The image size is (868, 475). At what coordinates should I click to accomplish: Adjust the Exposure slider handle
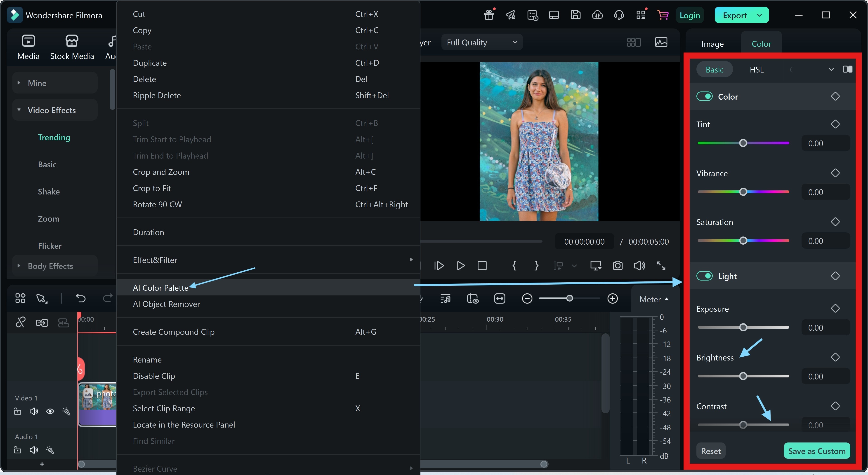tap(743, 327)
